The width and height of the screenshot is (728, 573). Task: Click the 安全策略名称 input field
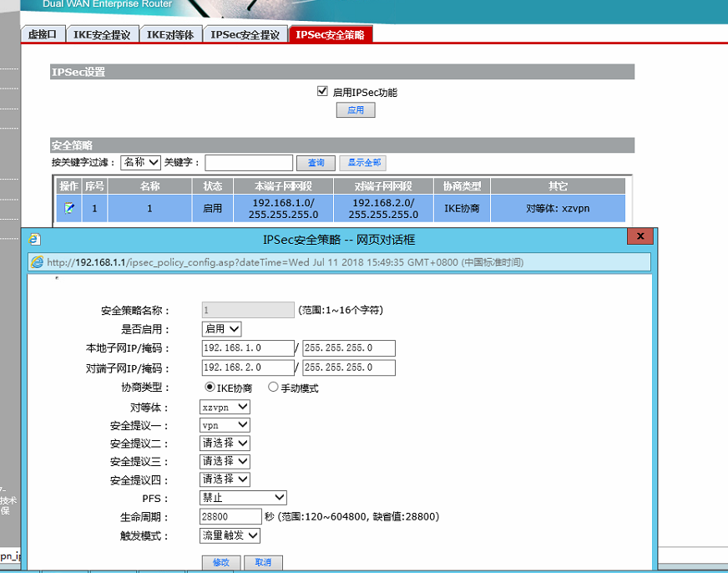point(248,310)
